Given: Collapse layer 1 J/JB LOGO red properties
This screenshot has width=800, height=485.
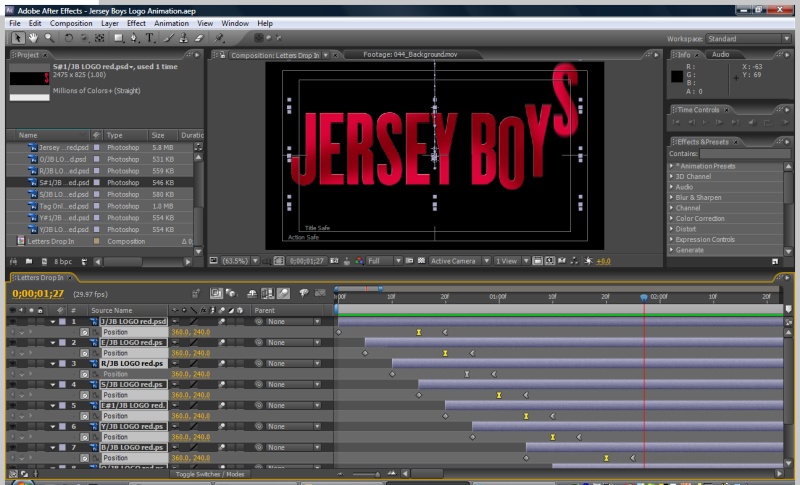Looking at the screenshot, I should (53, 322).
